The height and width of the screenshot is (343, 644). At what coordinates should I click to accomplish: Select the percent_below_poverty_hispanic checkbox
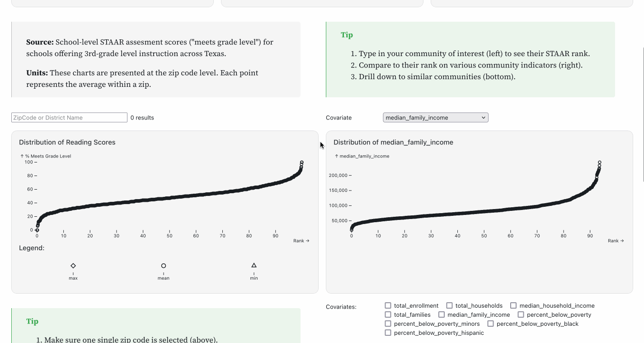[x=388, y=333]
